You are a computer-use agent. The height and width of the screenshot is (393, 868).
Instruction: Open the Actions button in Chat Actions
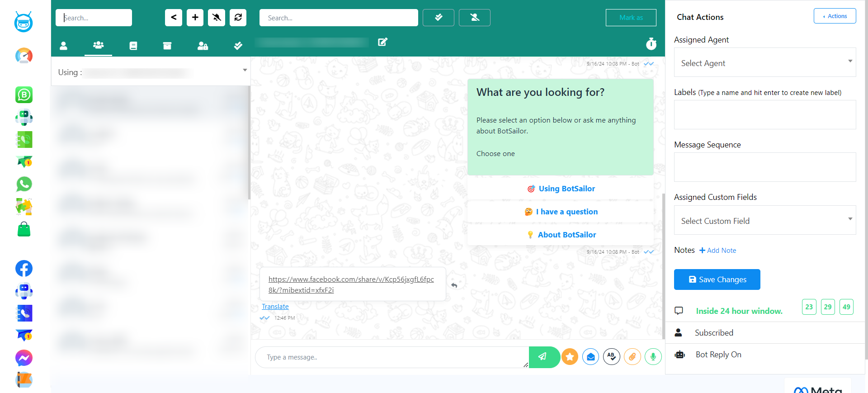click(x=835, y=16)
